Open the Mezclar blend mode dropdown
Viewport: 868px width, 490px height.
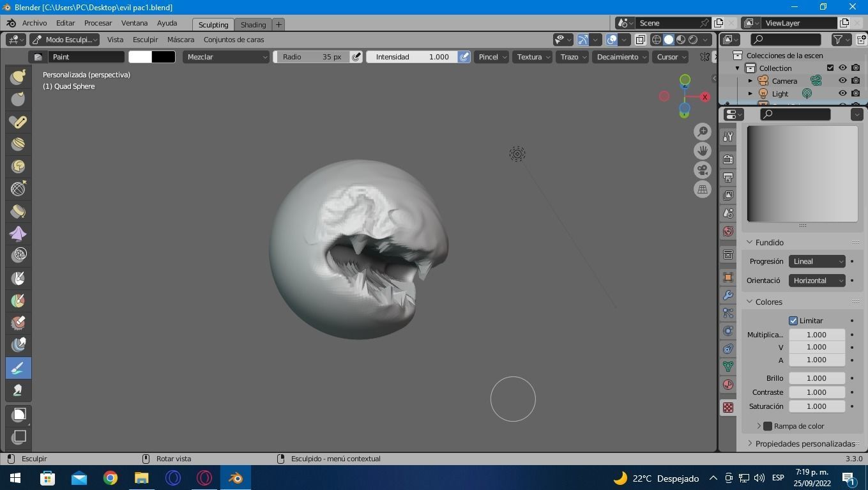227,57
